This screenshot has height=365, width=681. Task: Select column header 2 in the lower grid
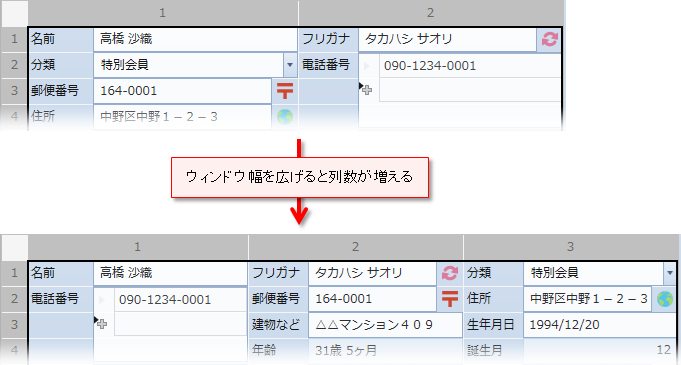[355, 247]
